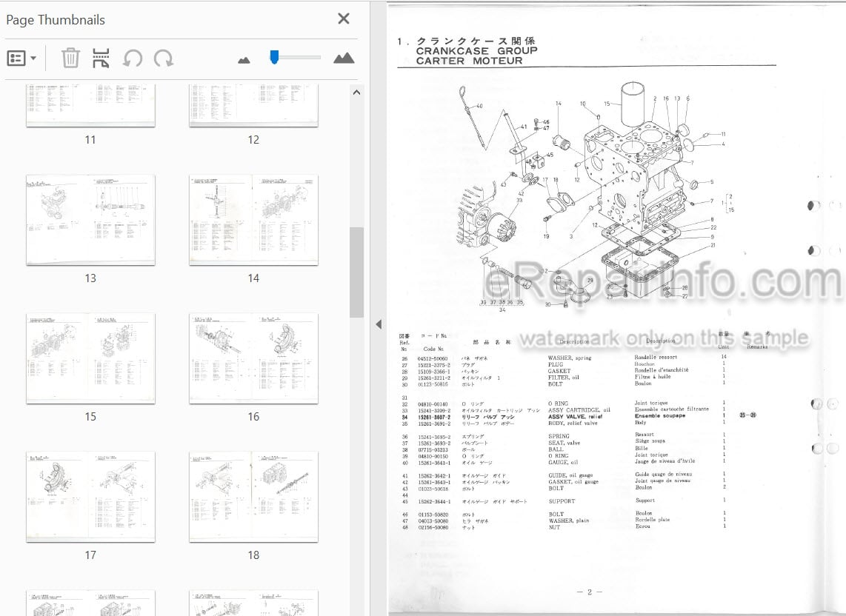Click French text "Jauge de niveau d'huile"
Viewport: 846px width, 616px height.
[x=665, y=461]
